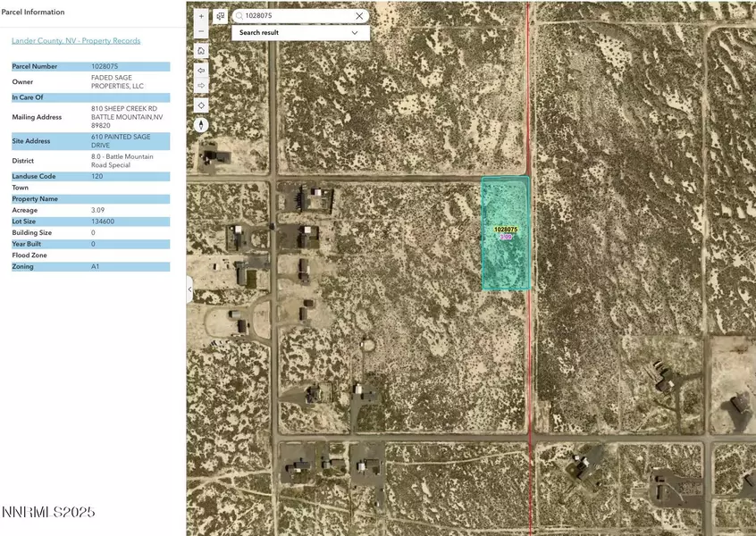Zoom in using the plus icon
The image size is (756, 536).
pyautogui.click(x=200, y=16)
